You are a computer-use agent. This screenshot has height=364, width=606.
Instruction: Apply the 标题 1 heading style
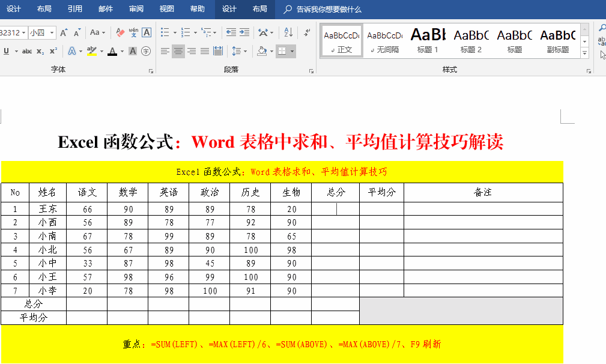click(x=428, y=40)
